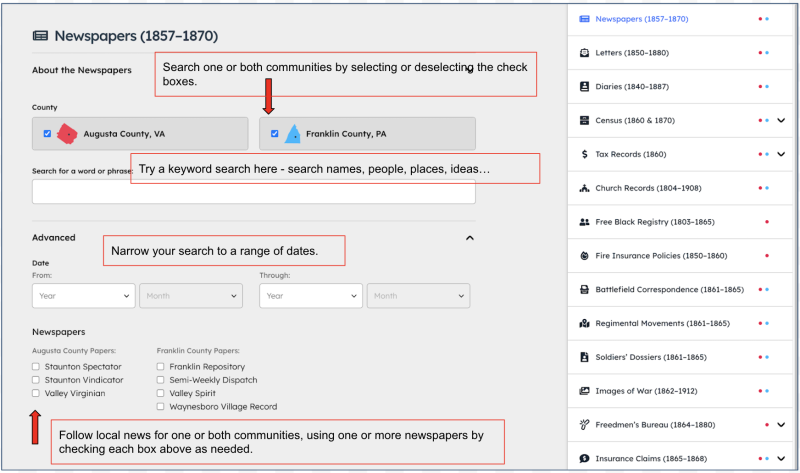Go to Battlefield Correspondence (1861–1865)
This screenshot has height=473, width=800.
[669, 289]
